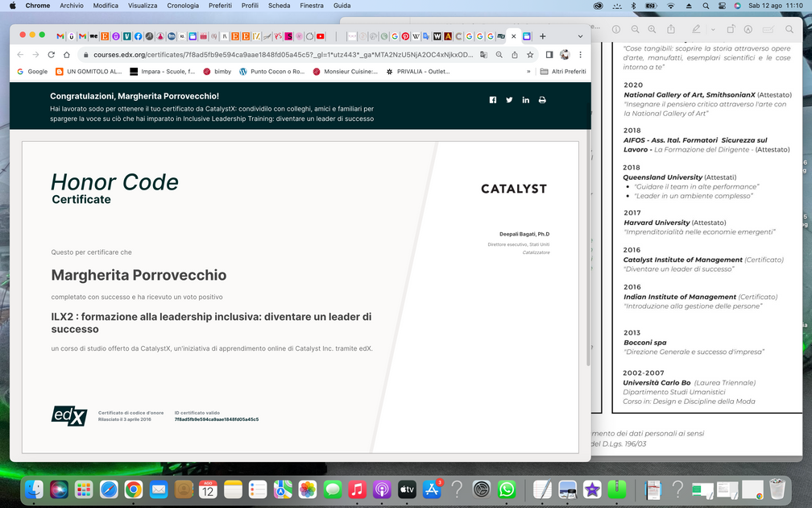Open App Store from the Dock
This screenshot has width=812, height=508.
[x=432, y=489]
